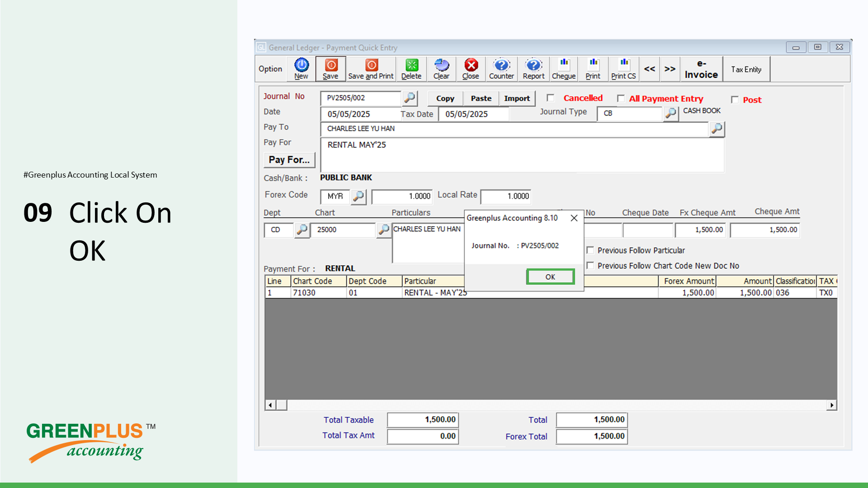Click the Paste button
This screenshot has width=868, height=488.
coord(481,99)
